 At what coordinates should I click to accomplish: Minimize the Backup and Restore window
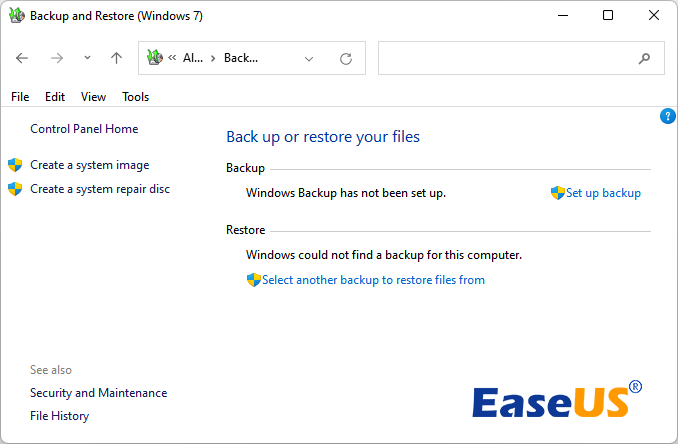563,16
